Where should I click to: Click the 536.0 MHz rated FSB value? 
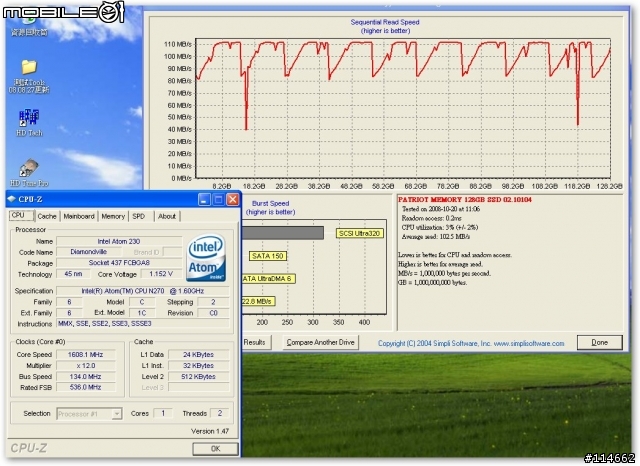(x=86, y=387)
